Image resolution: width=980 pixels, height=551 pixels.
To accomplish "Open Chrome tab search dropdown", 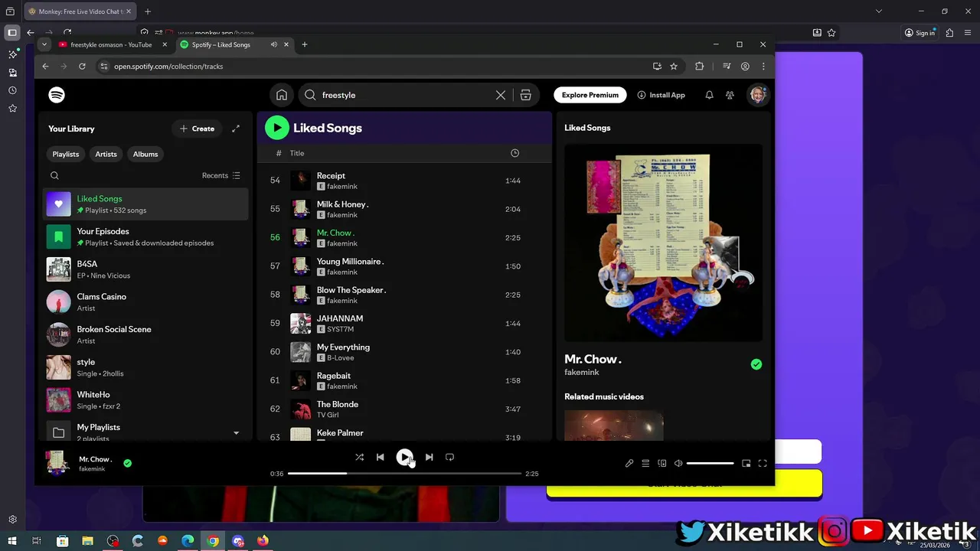I will coord(44,44).
